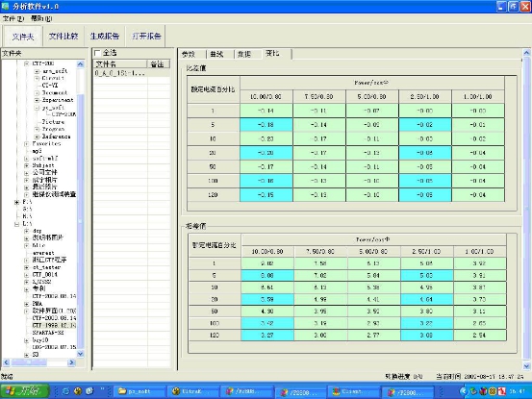Expand the PMA folder node

27,304
